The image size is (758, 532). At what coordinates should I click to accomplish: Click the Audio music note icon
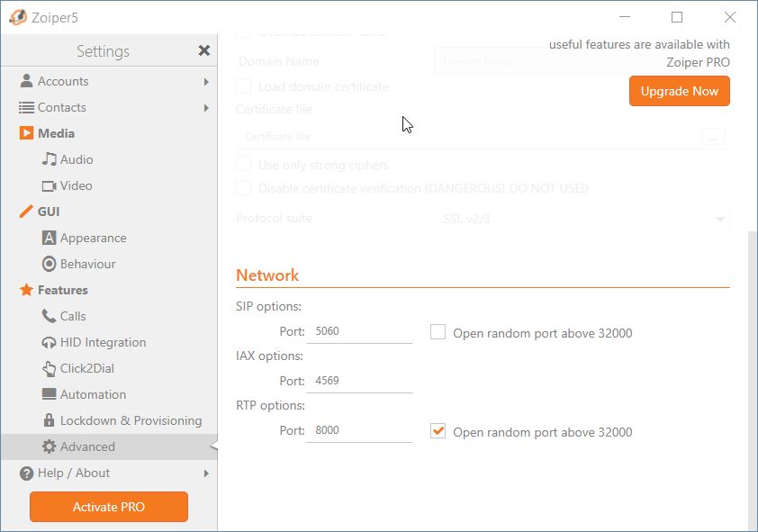pyautogui.click(x=49, y=159)
